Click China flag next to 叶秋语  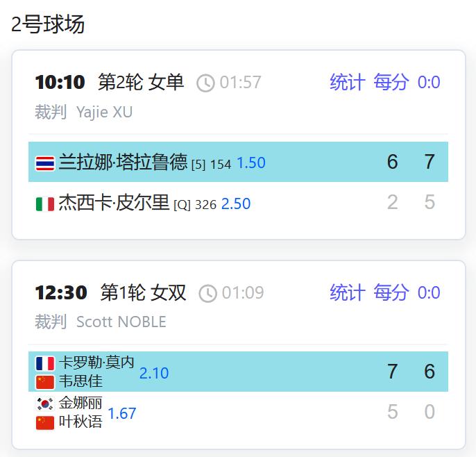[45, 423]
